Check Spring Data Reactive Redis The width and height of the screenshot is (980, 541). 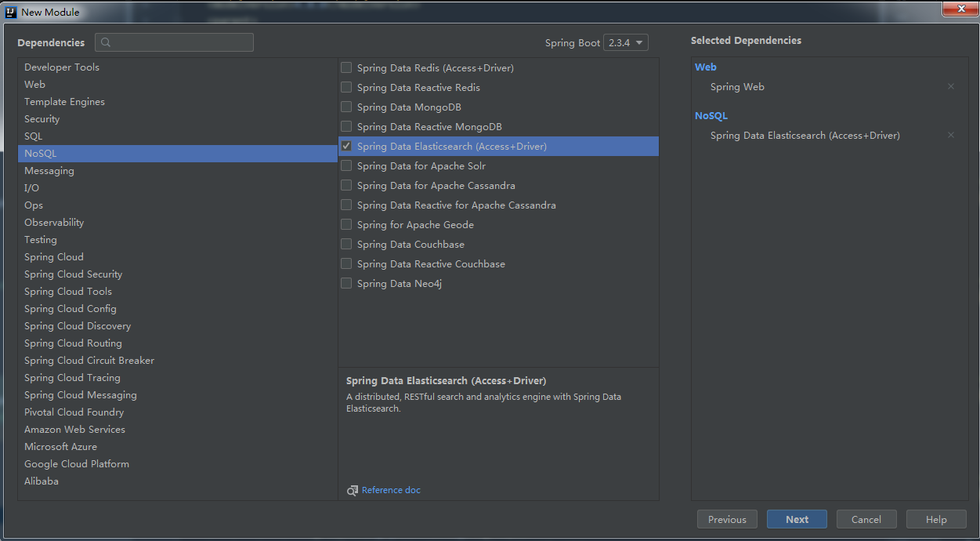tap(346, 88)
